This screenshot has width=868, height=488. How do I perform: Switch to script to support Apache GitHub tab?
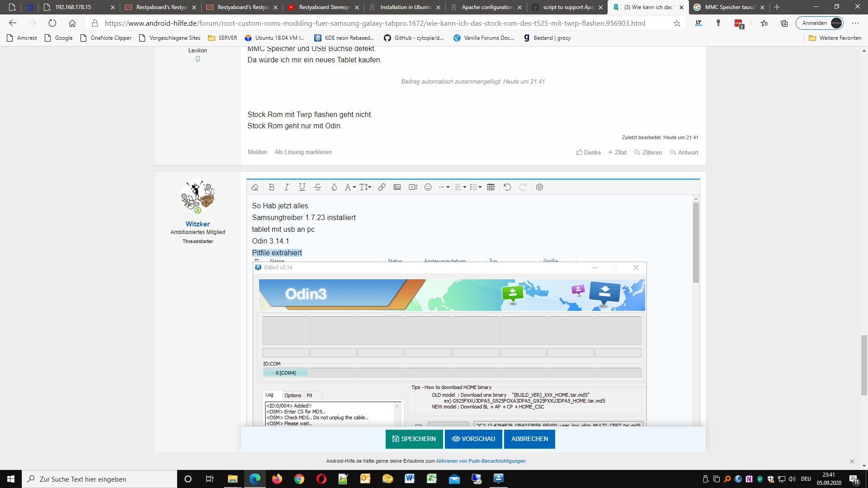pos(568,7)
